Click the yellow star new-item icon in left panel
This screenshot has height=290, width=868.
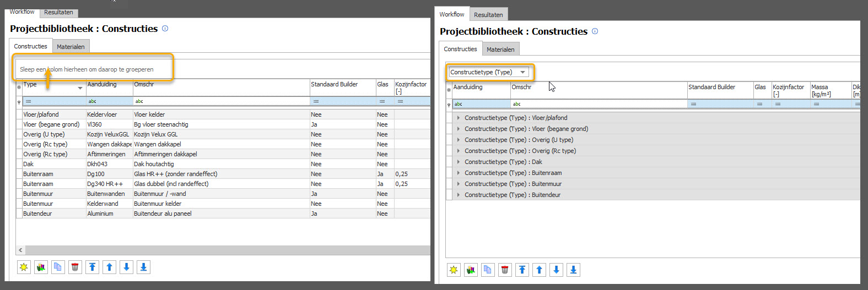pyautogui.click(x=24, y=267)
